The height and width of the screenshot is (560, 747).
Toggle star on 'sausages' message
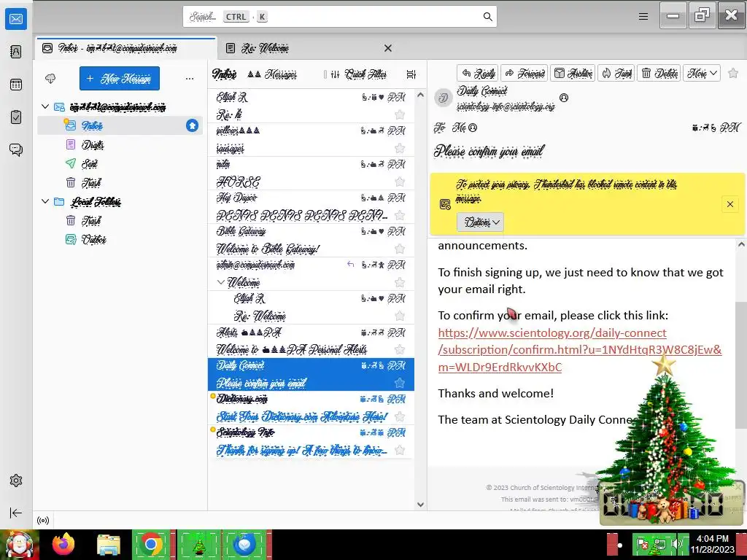(x=400, y=148)
